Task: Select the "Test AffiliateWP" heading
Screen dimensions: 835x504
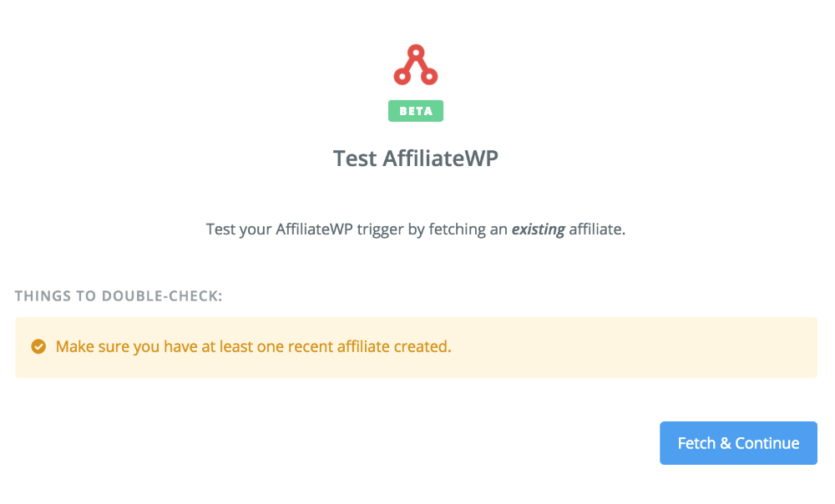Action: point(415,158)
